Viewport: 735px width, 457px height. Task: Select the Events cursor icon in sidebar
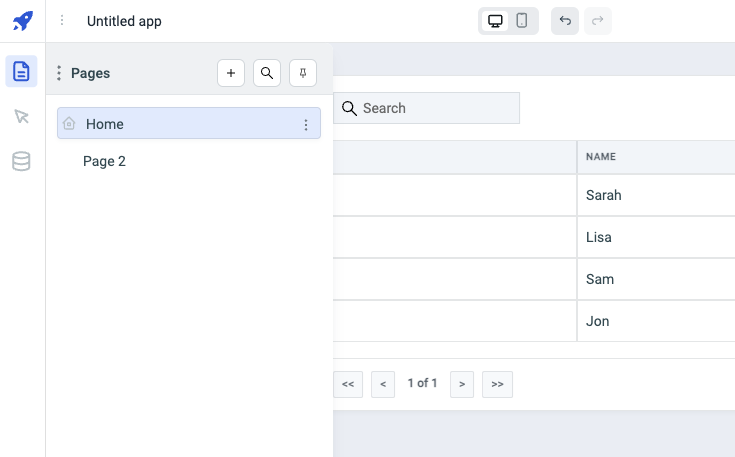point(22,116)
